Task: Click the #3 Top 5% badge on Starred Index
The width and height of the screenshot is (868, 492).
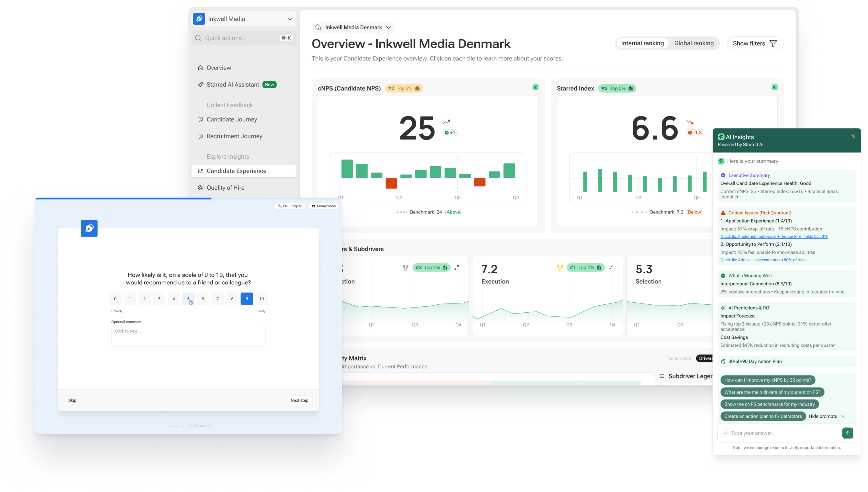Action: point(617,89)
